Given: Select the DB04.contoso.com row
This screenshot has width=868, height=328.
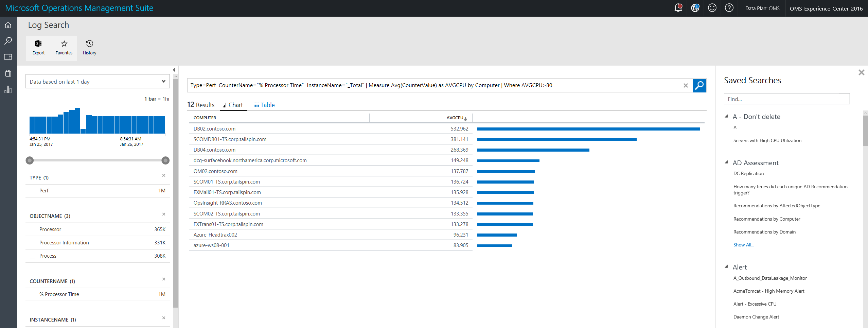Looking at the screenshot, I should tap(331, 150).
